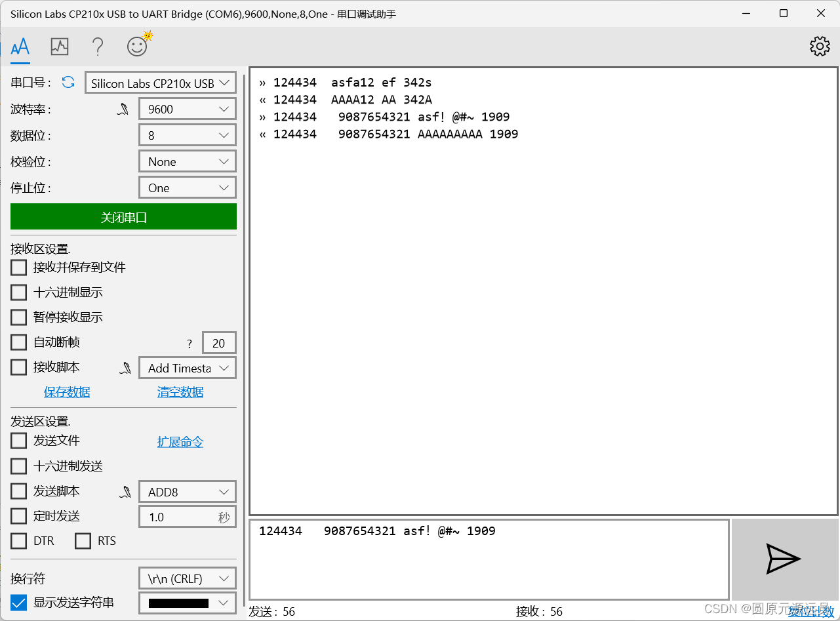Send data with the arrow button
Viewport: 840px width, 621px height.
click(784, 559)
